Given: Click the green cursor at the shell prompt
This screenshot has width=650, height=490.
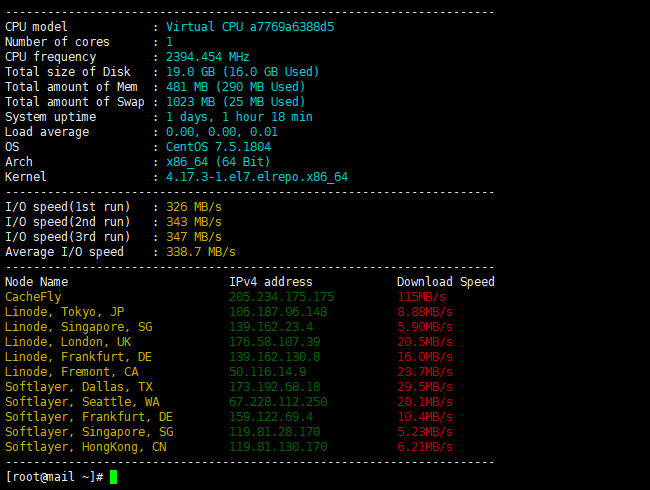Looking at the screenshot, I should point(114,477).
